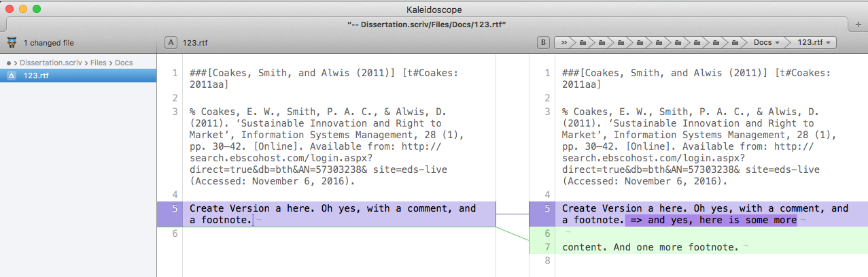The width and height of the screenshot is (868, 277).
Task: Click the Kaleidoscope changeset icon beside '1 changed file'
Action: click(12, 42)
